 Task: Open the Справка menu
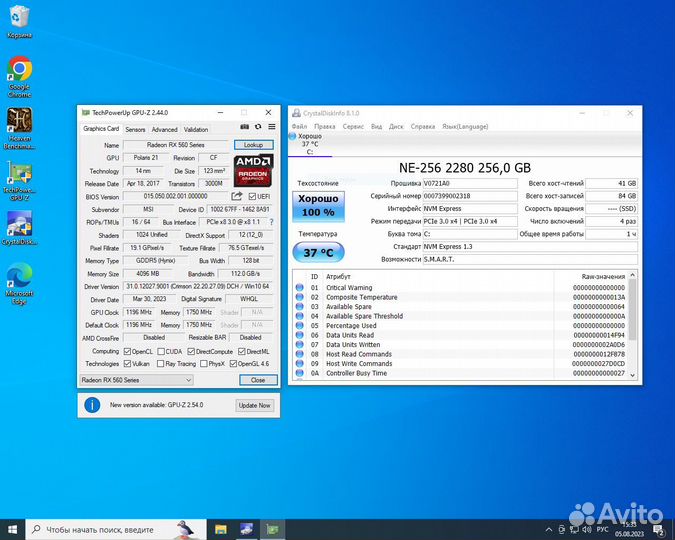[x=423, y=126]
